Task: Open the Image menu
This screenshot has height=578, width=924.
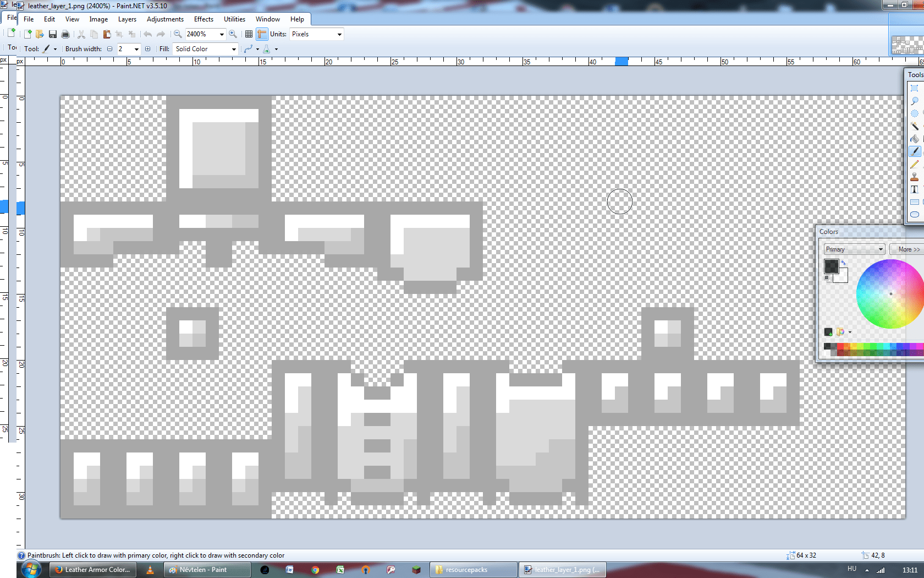Action: [98, 19]
